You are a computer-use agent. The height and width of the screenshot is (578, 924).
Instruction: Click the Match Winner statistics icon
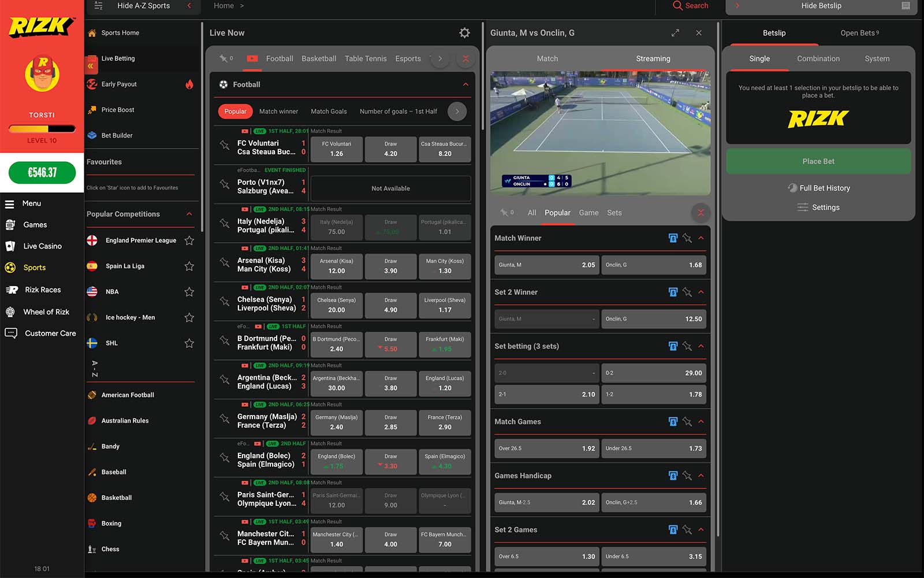pos(673,238)
